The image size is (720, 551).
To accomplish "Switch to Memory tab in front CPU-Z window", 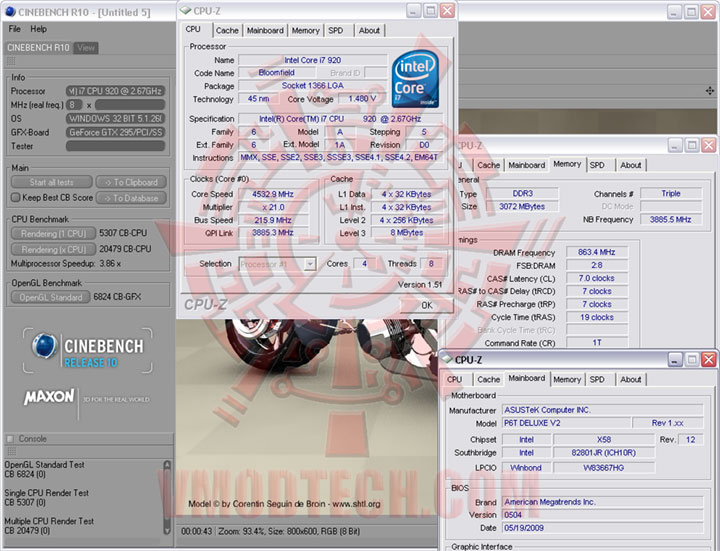I will point(305,30).
